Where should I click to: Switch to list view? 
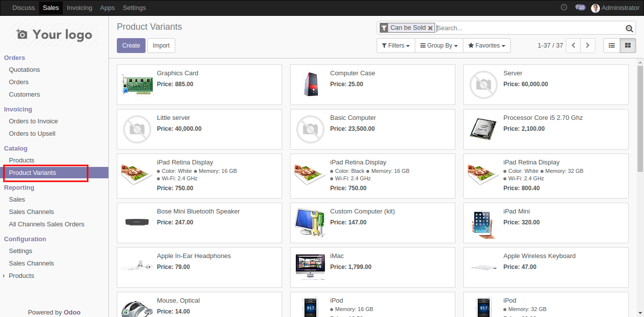(611, 45)
